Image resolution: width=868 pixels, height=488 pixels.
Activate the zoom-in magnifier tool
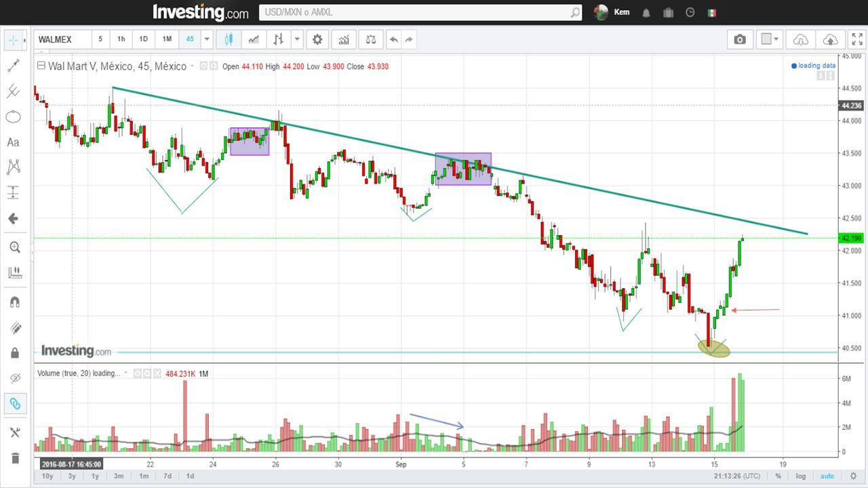14,247
